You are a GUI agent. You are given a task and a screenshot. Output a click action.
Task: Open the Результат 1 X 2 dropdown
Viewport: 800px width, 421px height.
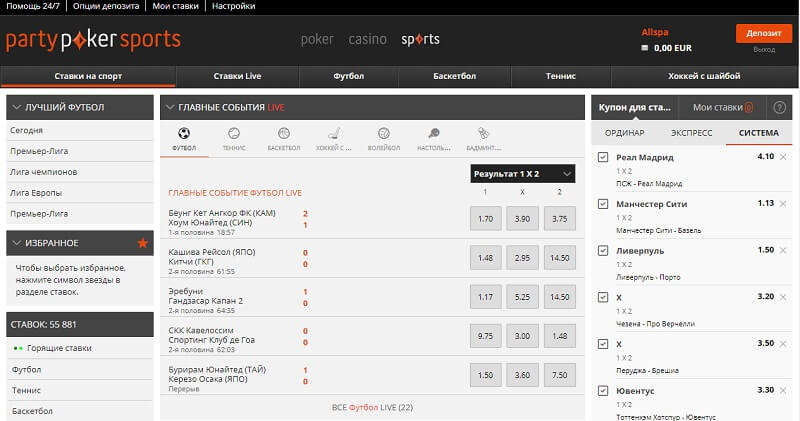pyautogui.click(x=523, y=174)
